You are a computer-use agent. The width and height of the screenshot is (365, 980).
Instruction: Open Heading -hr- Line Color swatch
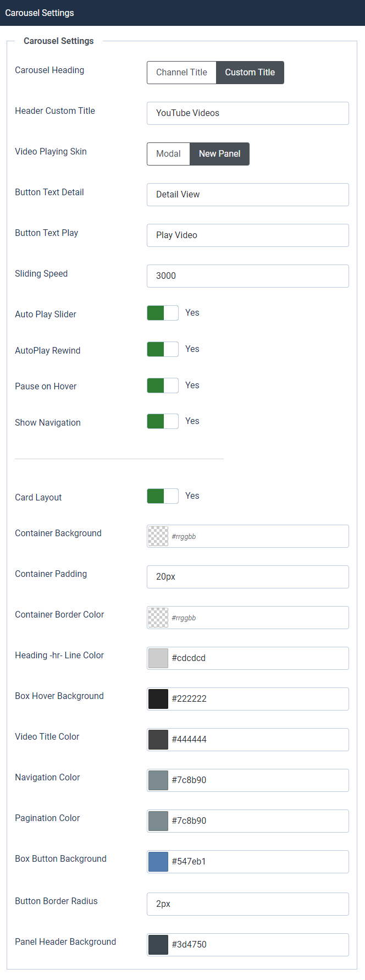158,658
